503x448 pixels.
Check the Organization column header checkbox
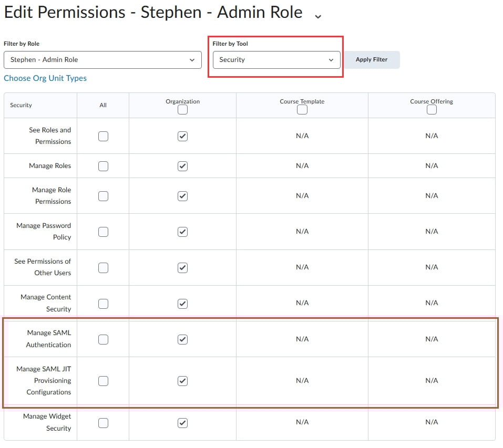182,110
